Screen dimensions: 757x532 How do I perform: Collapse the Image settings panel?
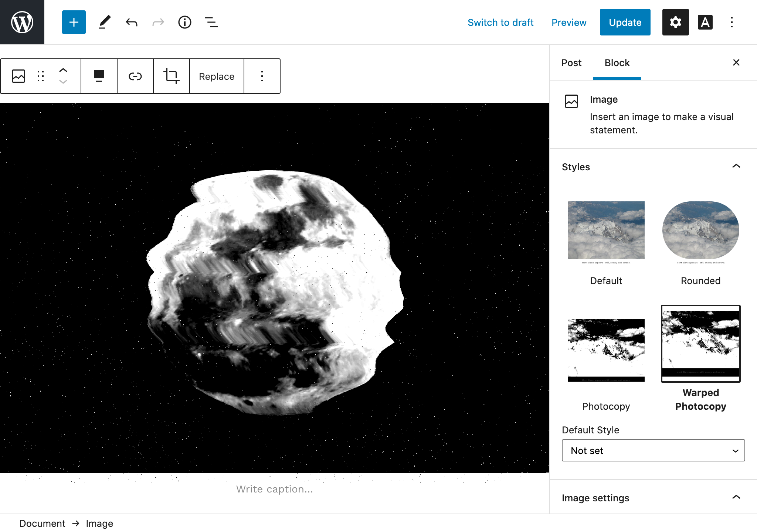click(736, 497)
